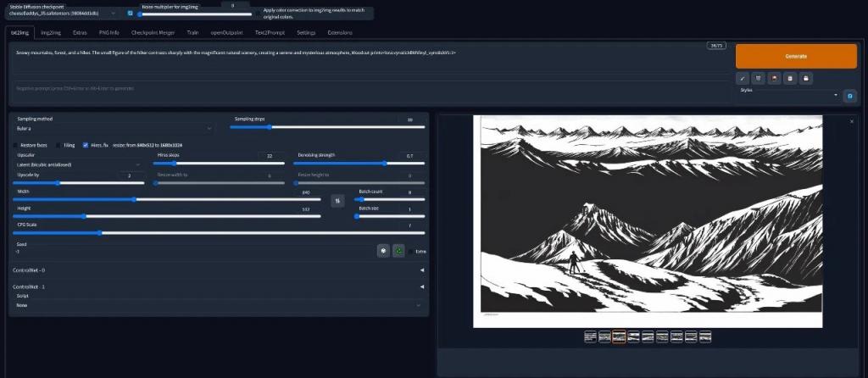Viewport: 868px width, 378px height.
Task: Click the extra networks card icon
Action: click(774, 78)
